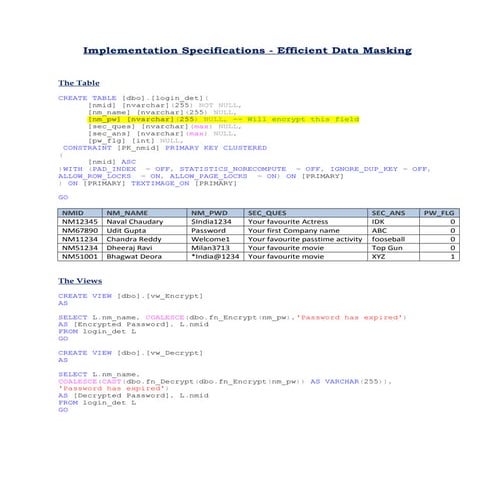Click cell 'NM12345'
This screenshot has width=495, height=495.
coord(80,222)
